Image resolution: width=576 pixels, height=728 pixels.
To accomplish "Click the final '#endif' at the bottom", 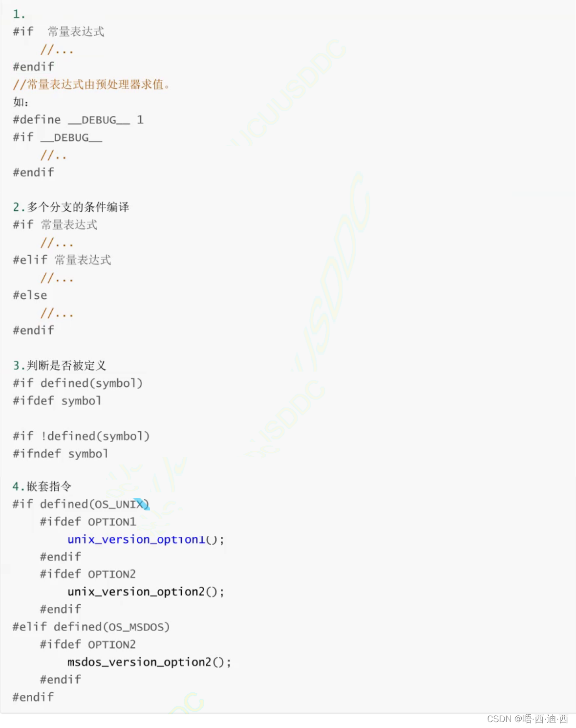I will (x=33, y=697).
